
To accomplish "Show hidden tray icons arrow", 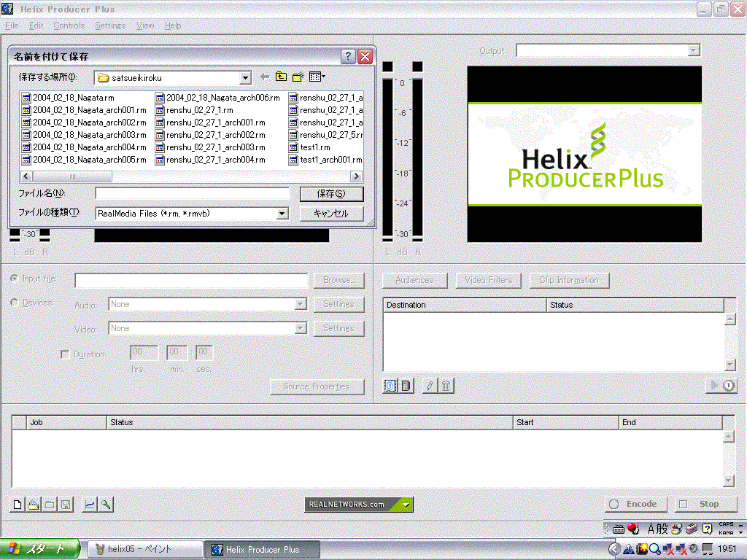I will [614, 549].
